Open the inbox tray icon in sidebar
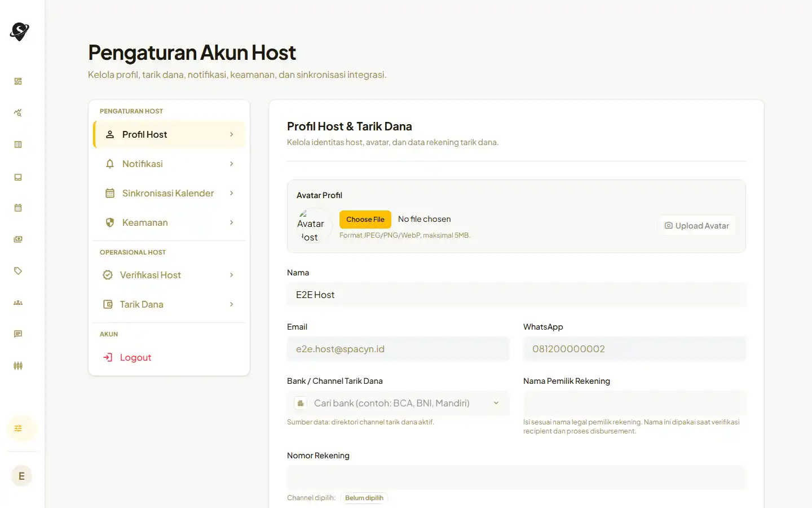 [18, 177]
